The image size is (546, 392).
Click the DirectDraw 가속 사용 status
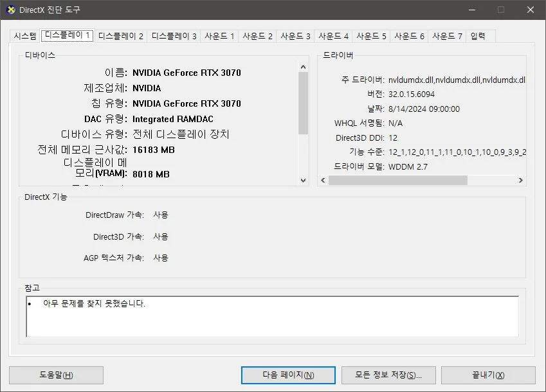161,215
